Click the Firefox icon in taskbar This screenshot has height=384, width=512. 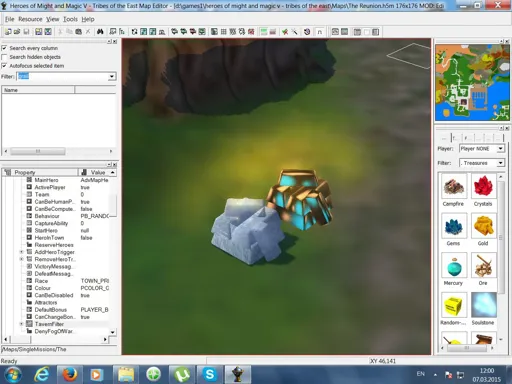70,375
